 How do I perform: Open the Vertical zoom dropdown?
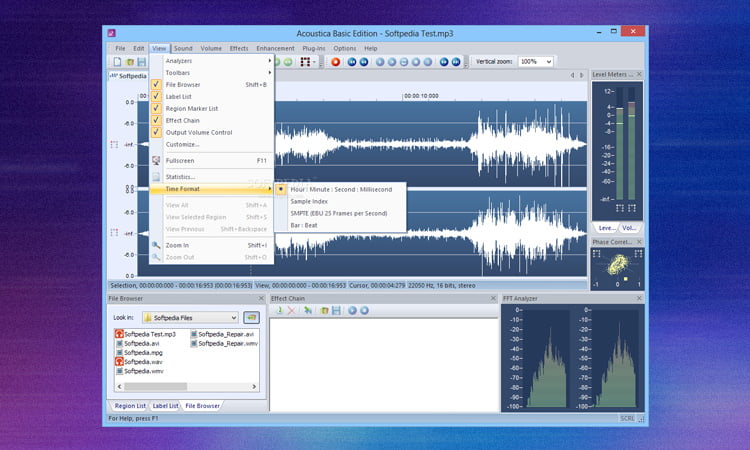coord(547,62)
